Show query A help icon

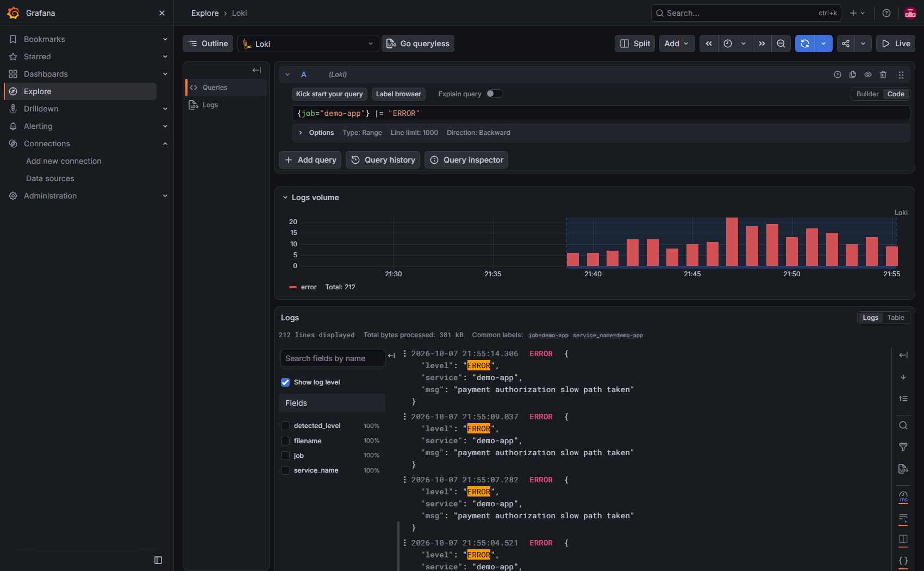coord(838,75)
